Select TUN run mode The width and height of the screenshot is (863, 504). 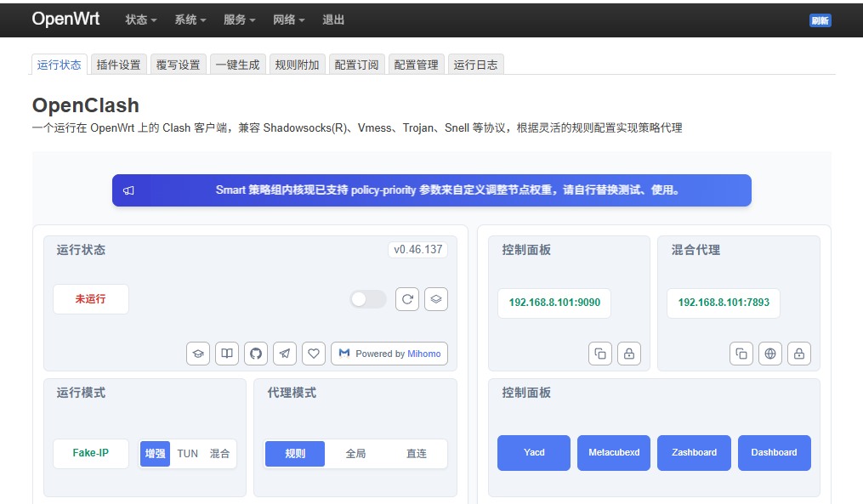click(188, 453)
